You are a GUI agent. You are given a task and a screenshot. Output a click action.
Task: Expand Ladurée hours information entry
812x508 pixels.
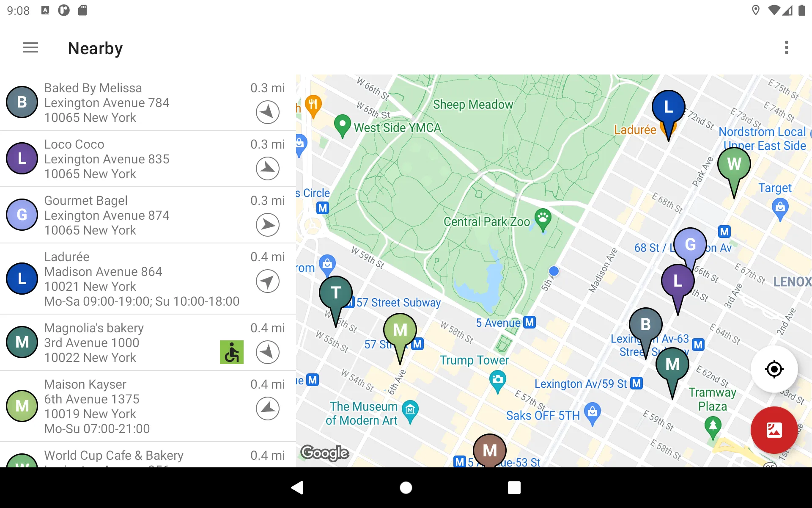(142, 301)
